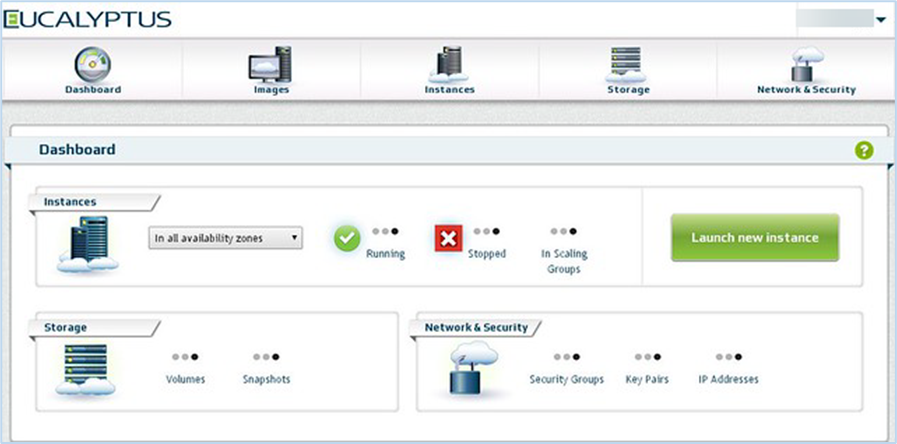Open the Stopped instances link
This screenshot has height=444, width=897.
(487, 253)
